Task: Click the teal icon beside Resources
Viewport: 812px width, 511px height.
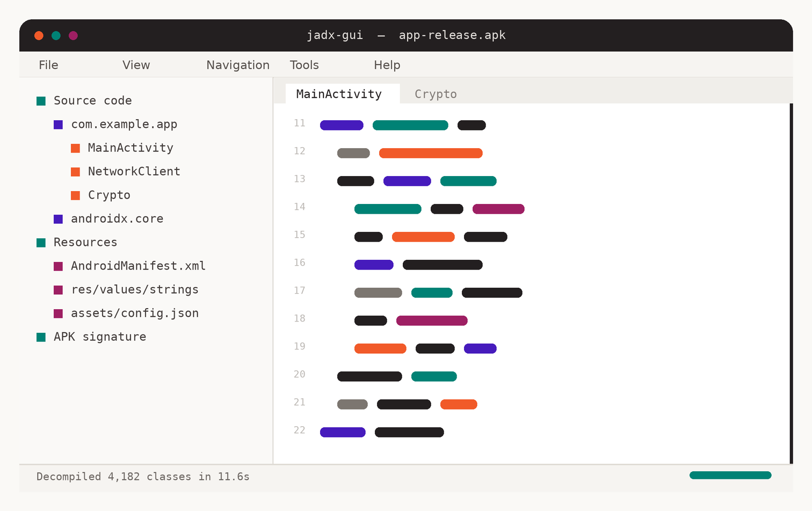Action: pyautogui.click(x=41, y=243)
